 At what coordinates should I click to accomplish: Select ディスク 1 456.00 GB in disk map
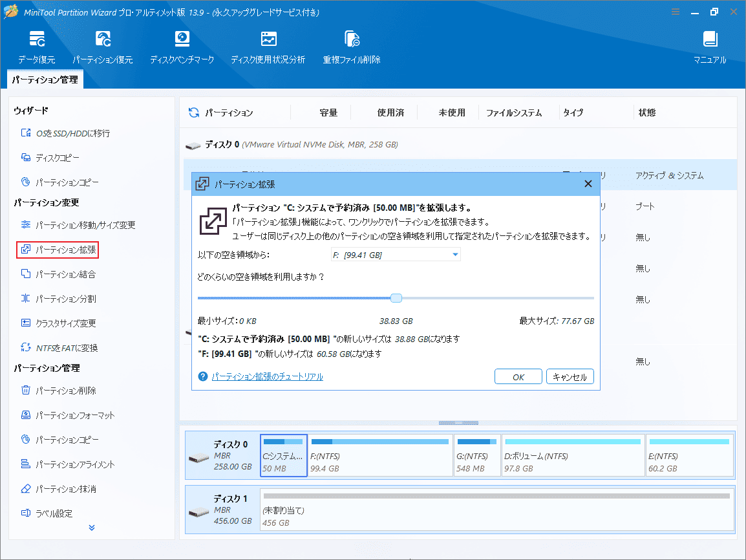tap(222, 510)
